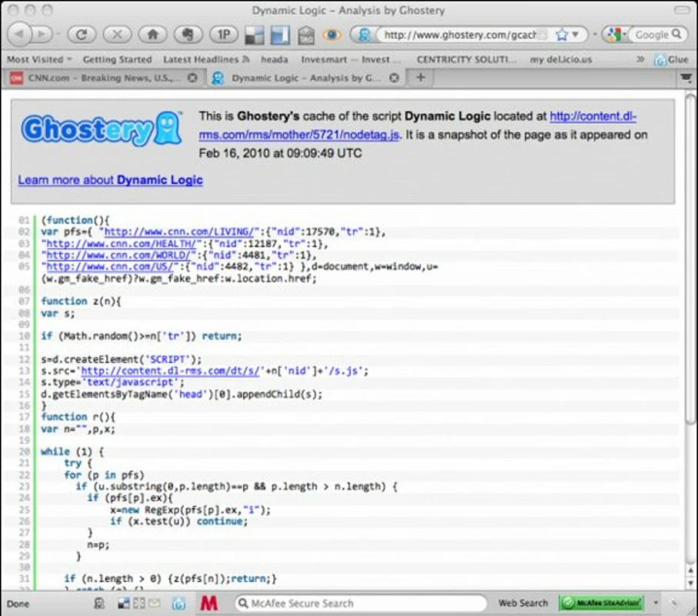Focus the McAfee Secure Search field
Screen dimensions: 698x616
[362, 603]
